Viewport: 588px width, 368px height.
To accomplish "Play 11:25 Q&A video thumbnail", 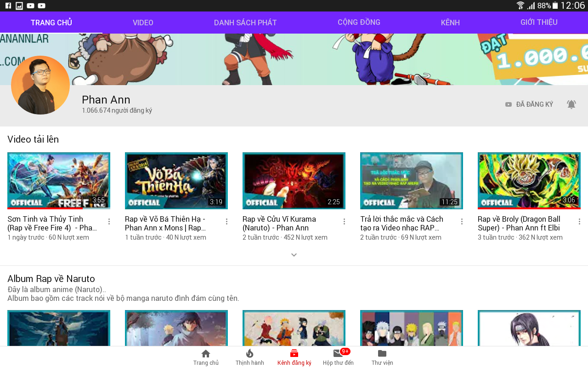I will [x=412, y=181].
